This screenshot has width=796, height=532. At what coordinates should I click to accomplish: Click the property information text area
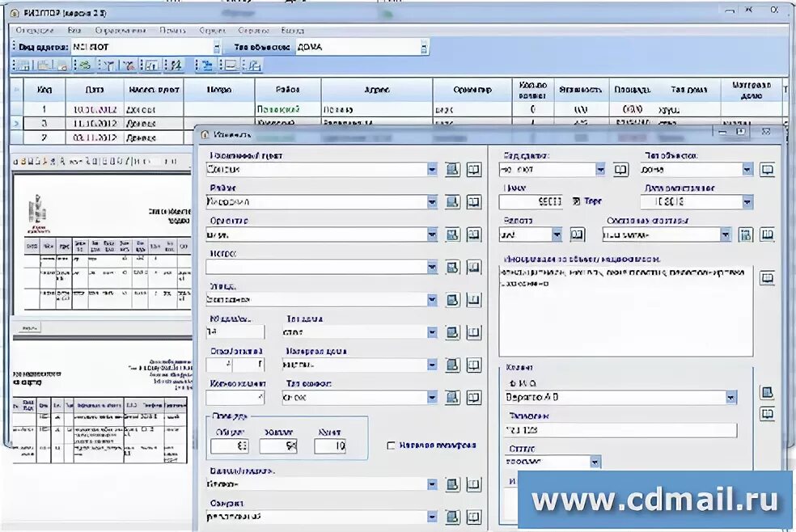626,311
